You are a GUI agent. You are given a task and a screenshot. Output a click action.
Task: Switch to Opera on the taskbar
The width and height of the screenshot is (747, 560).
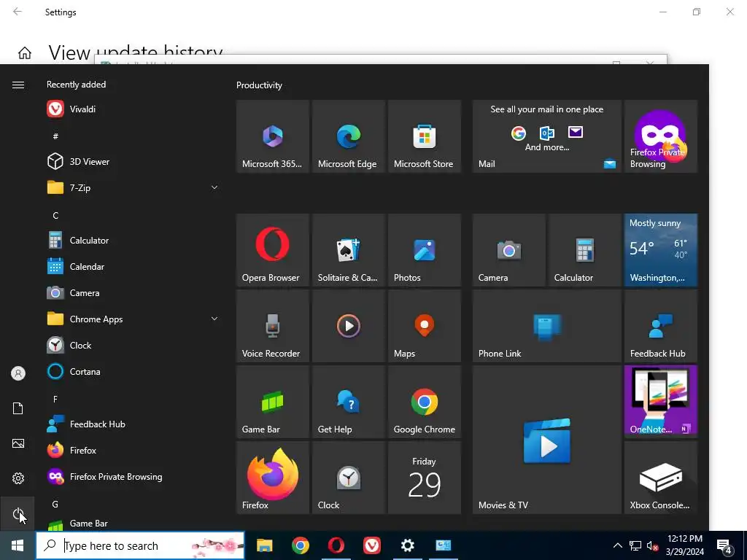[336, 545]
